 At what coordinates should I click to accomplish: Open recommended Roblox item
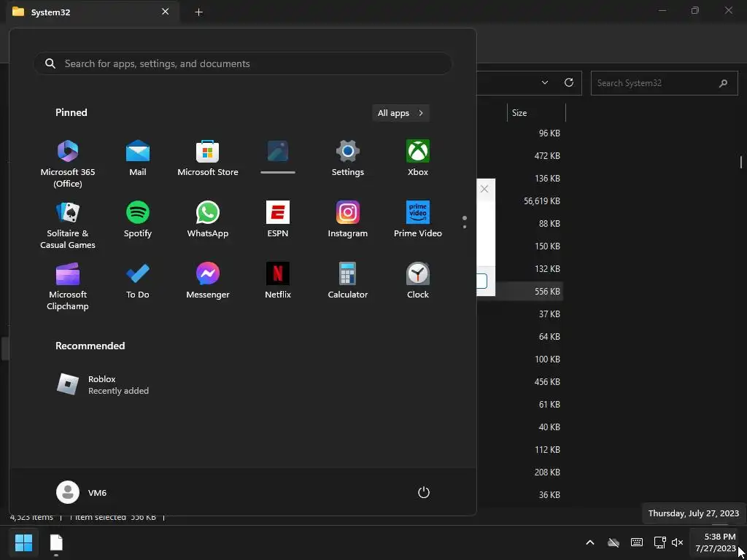tap(103, 385)
